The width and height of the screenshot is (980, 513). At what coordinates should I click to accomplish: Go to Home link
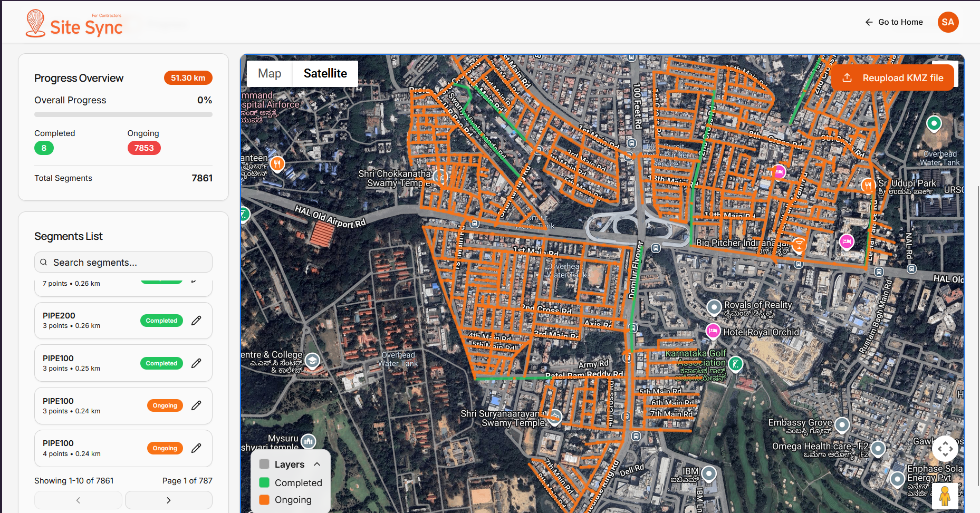(894, 22)
